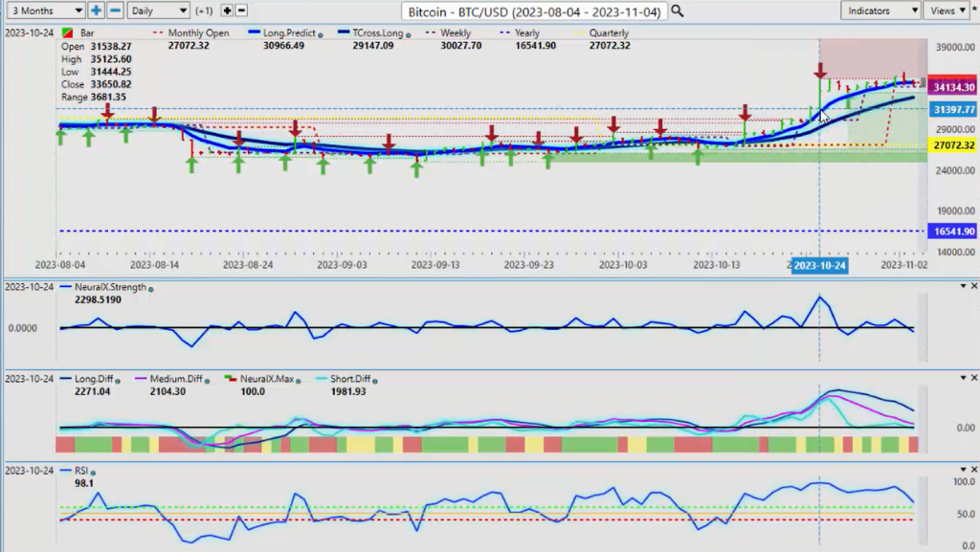Click the Short.Diff indicator label
Viewport: 980px width, 552px height.
click(350, 379)
